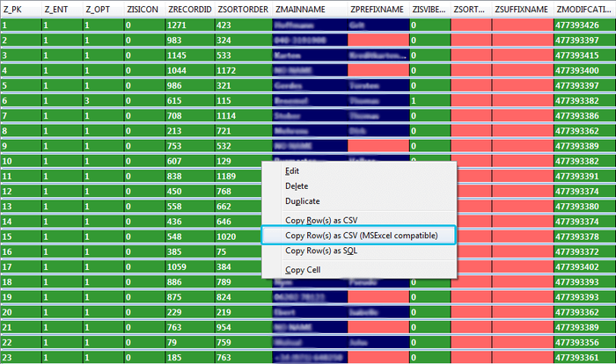The height and width of the screenshot is (364, 616).
Task: Select ZRECORDID cell 615
Action: (x=190, y=100)
